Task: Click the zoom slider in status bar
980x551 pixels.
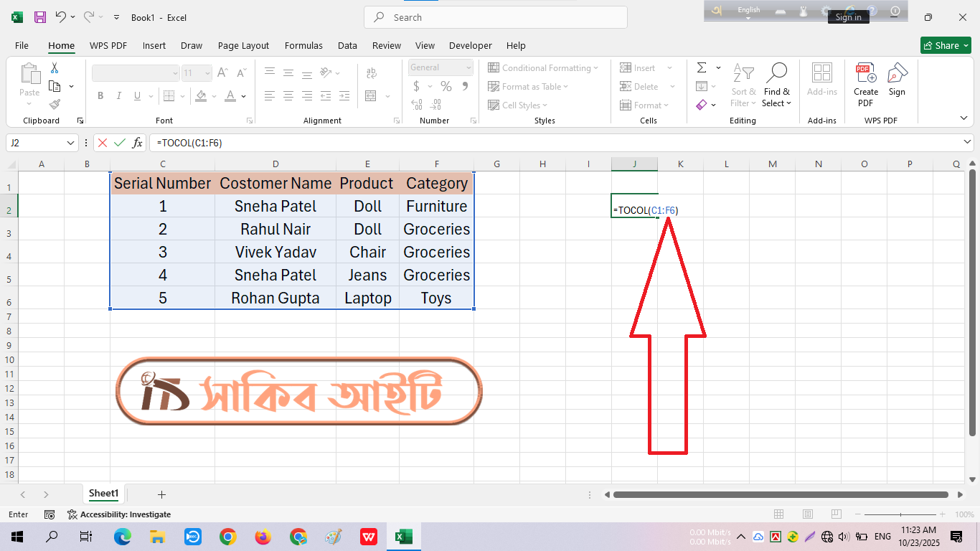Action: (900, 514)
